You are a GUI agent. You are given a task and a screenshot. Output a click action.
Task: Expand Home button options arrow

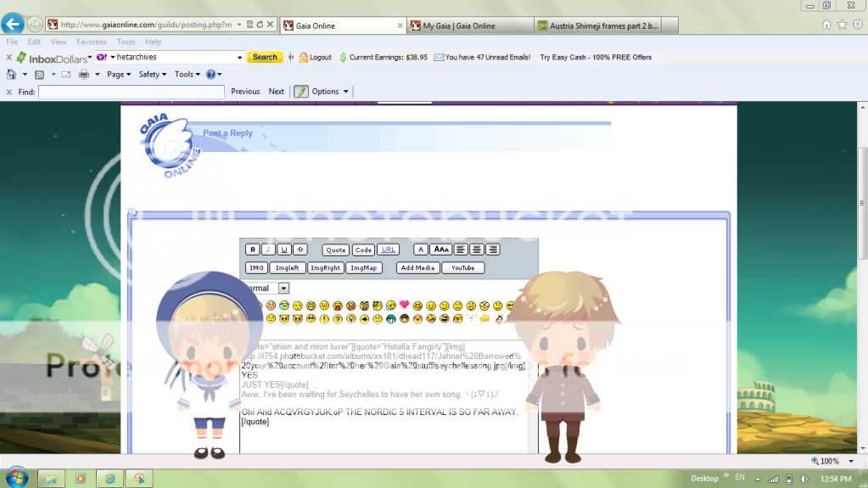pyautogui.click(x=25, y=74)
